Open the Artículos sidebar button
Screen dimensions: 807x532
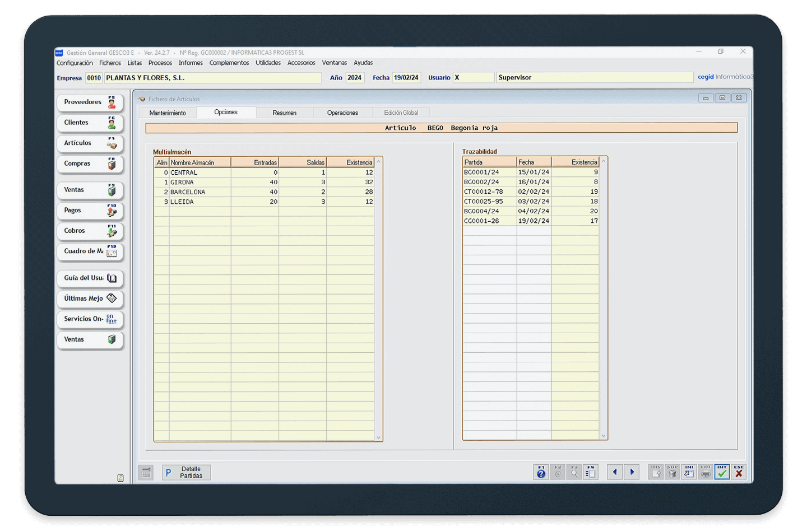pyautogui.click(x=90, y=143)
